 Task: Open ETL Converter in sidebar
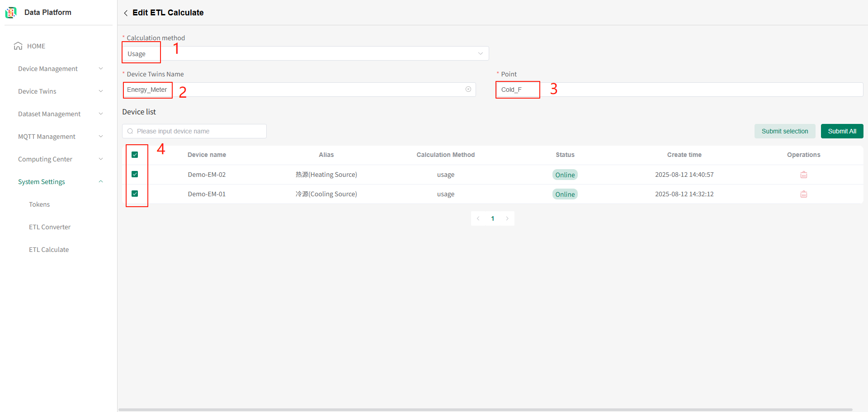(50, 227)
